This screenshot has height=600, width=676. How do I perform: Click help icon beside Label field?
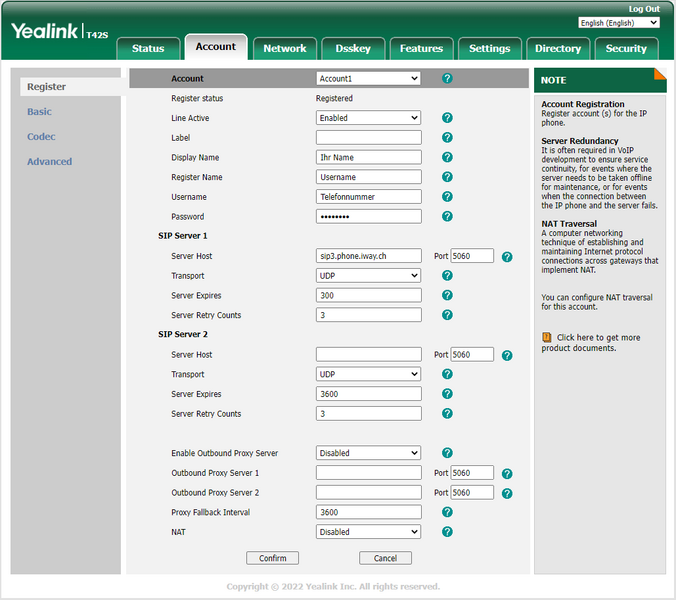click(x=447, y=138)
